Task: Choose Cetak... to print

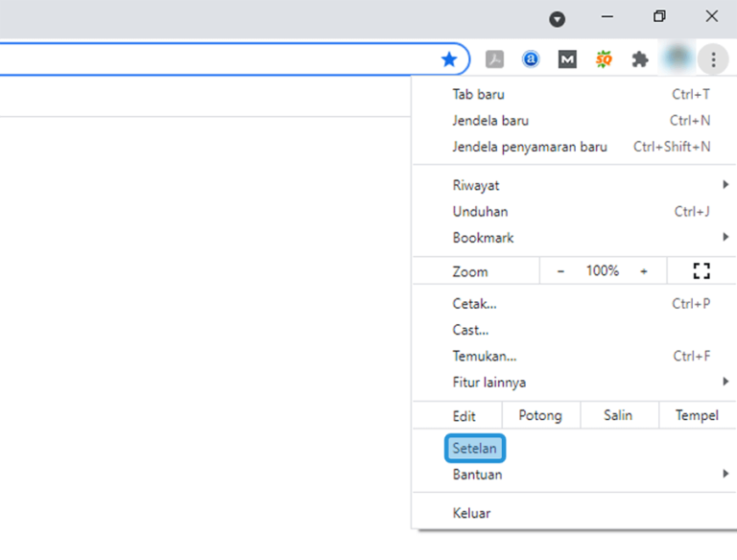Action: 575,304
